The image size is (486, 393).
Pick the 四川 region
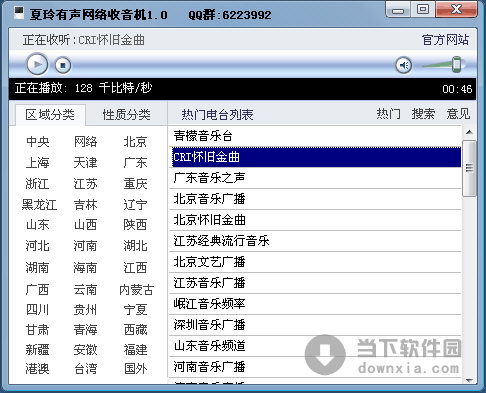pos(38,310)
